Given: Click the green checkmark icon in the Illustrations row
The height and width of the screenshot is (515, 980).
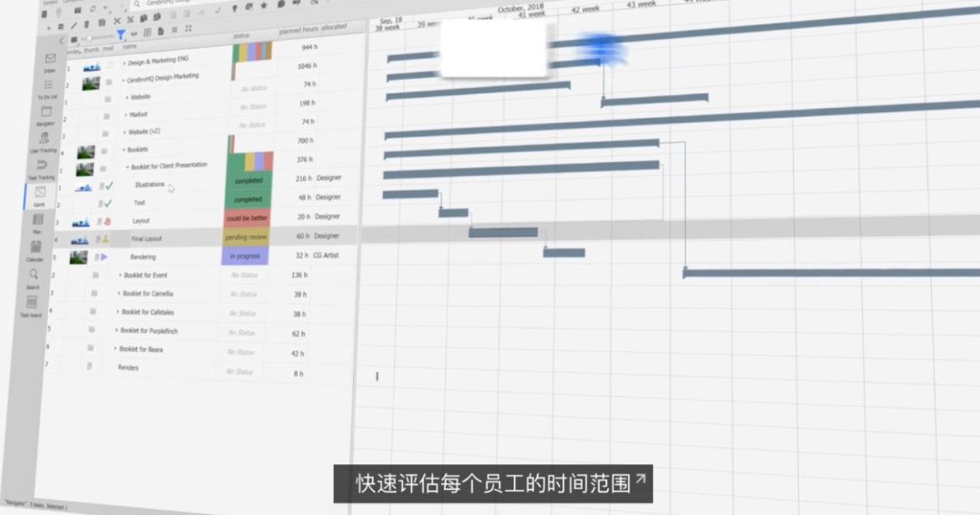Looking at the screenshot, I should pos(110,186).
